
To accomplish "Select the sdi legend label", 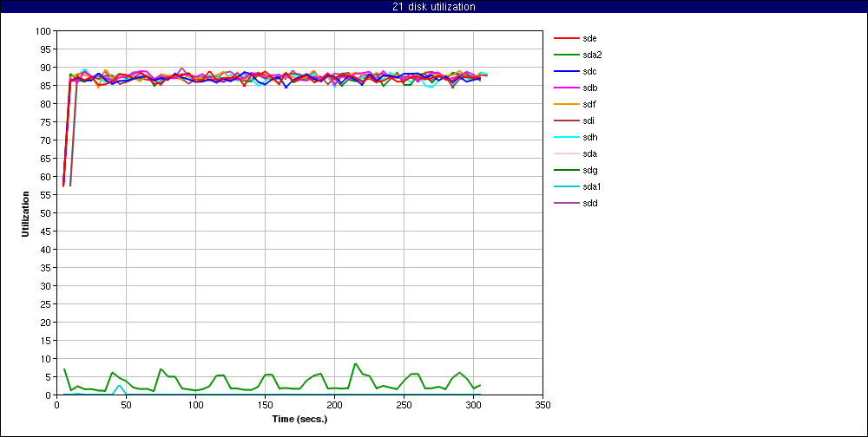I will pos(589,121).
